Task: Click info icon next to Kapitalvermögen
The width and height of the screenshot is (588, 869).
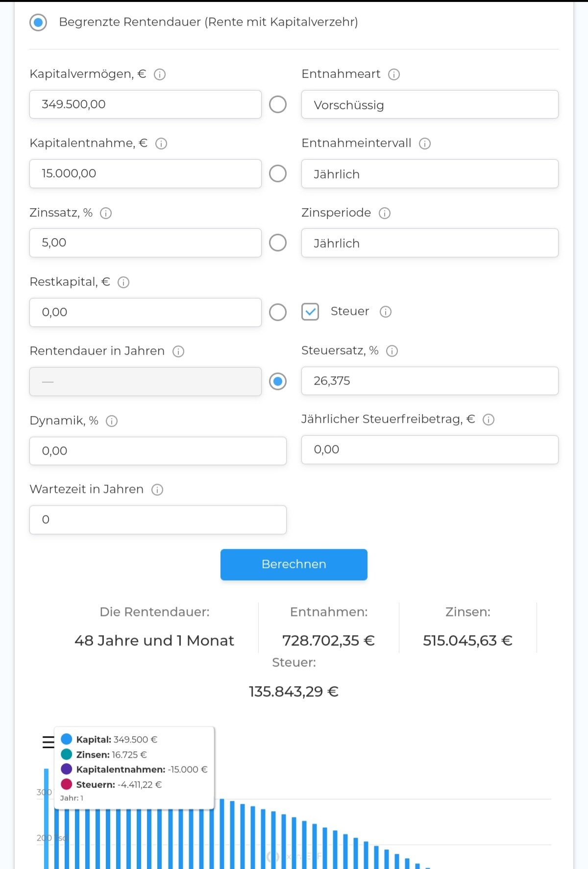Action: (160, 74)
